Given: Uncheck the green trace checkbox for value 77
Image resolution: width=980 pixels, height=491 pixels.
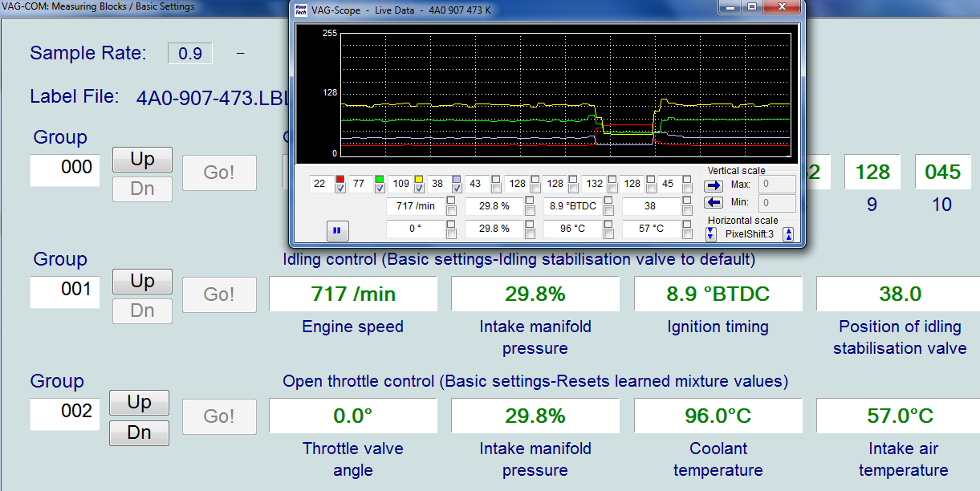Looking at the screenshot, I should (379, 189).
